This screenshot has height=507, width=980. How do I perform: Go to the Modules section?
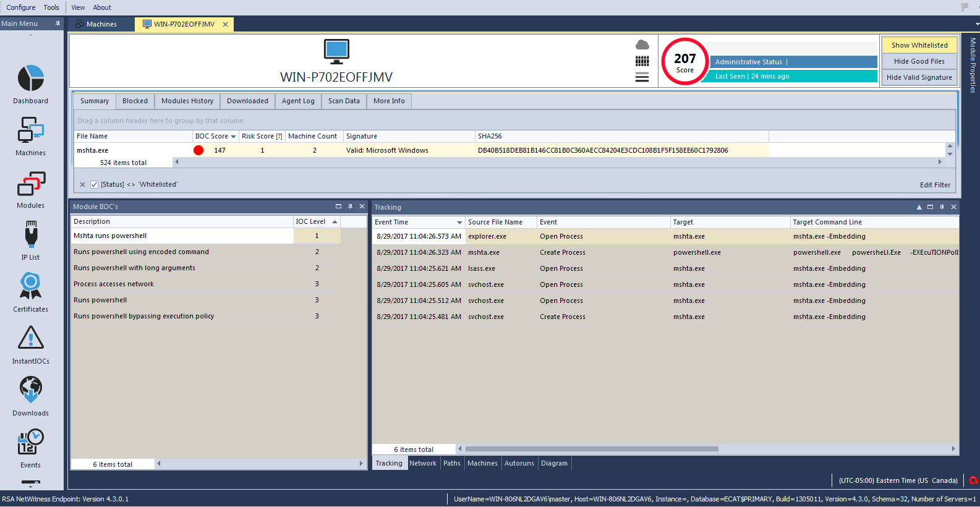31,184
